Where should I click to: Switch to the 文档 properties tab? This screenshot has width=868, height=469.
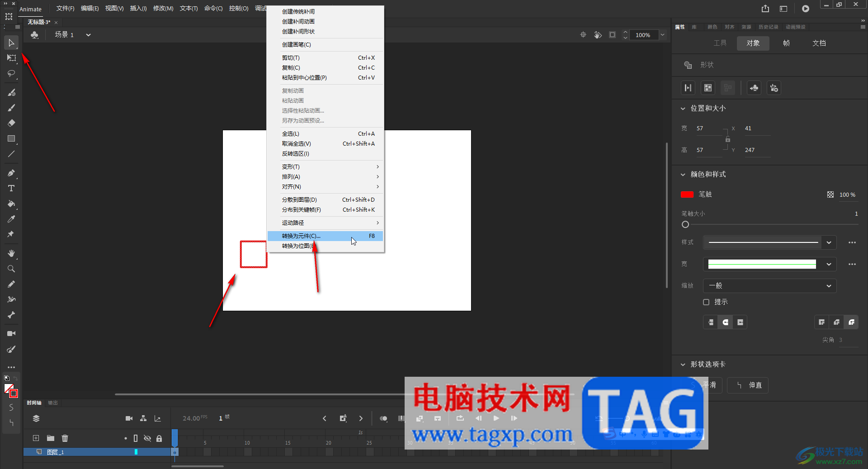point(819,43)
